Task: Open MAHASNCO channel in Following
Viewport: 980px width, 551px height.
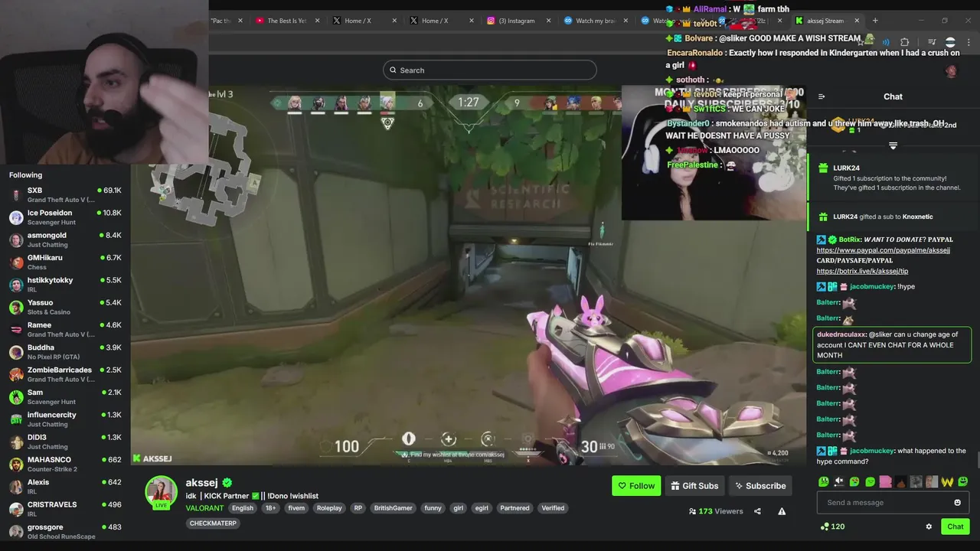Action: [65, 465]
